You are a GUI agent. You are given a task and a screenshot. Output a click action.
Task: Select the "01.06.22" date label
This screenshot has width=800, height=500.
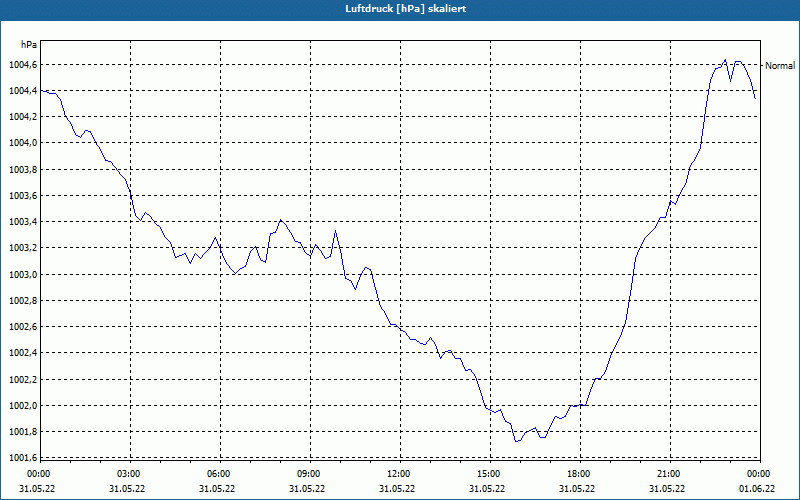757,489
